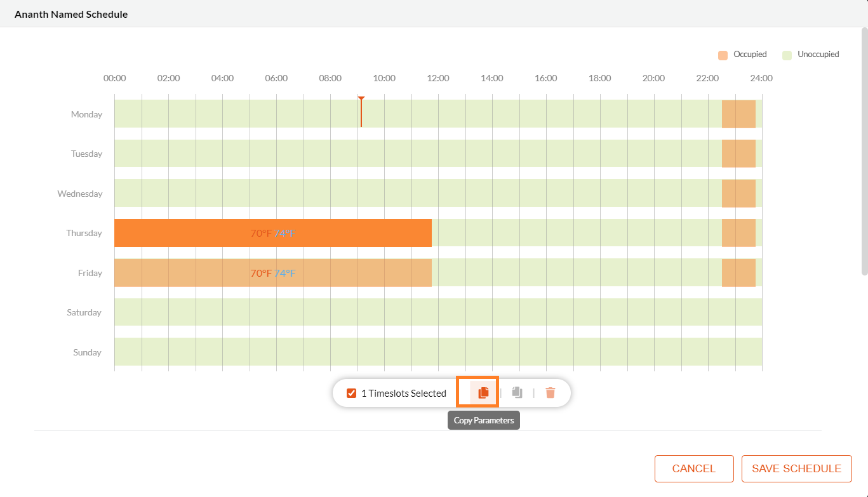This screenshot has width=868, height=497.
Task: Click the Unoccupied legend color swatch
Action: click(x=787, y=55)
